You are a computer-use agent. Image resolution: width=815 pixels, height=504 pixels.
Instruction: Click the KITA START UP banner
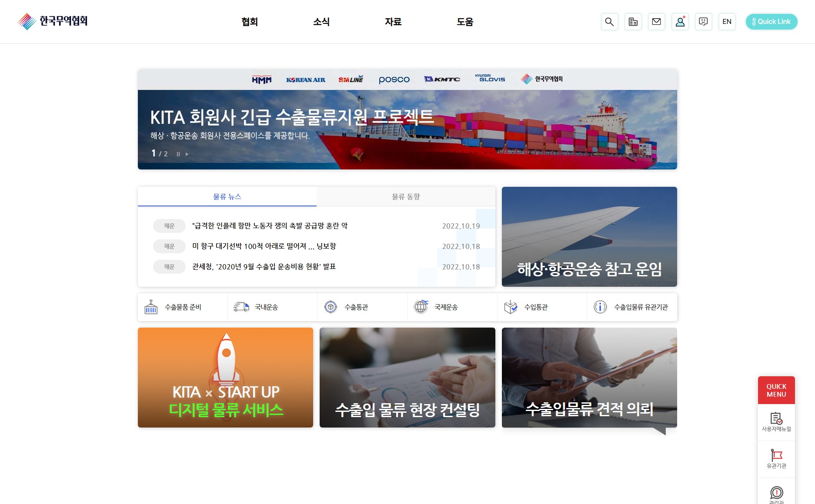coord(225,378)
